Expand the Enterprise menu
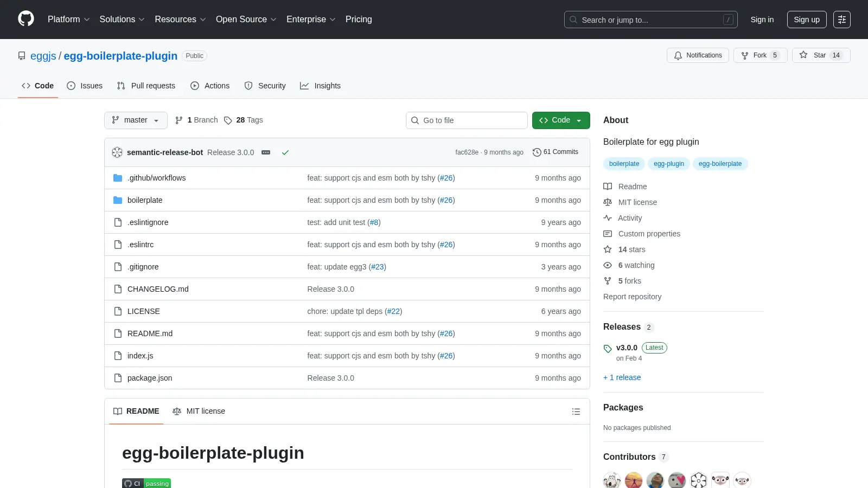The image size is (868, 488). [311, 20]
